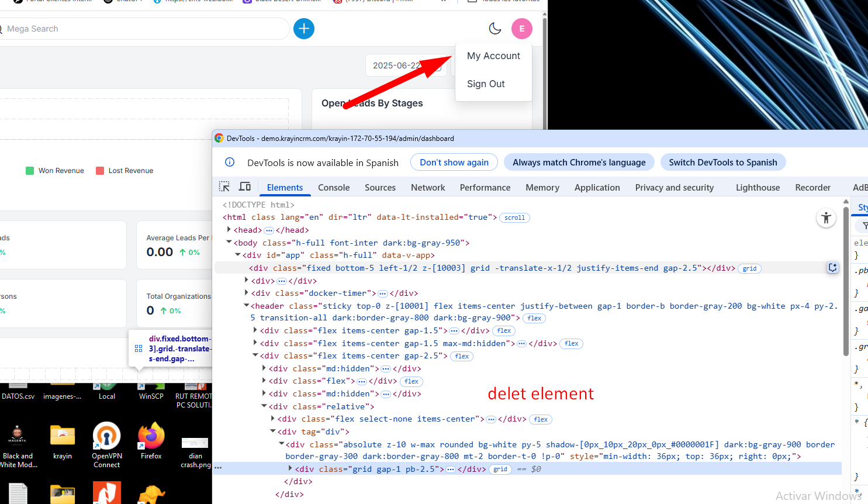Screen dimensions: 868x504
Task: Toggle Won Revenue legend swatch
Action: click(30, 171)
